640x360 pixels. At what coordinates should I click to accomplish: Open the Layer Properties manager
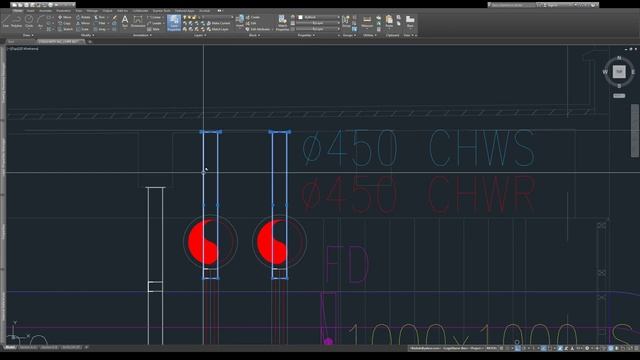coord(174,23)
